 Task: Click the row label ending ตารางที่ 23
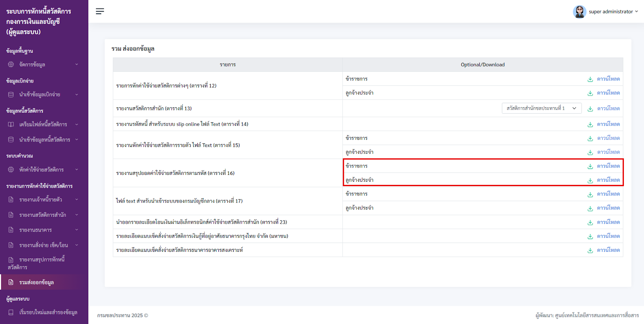click(201, 222)
